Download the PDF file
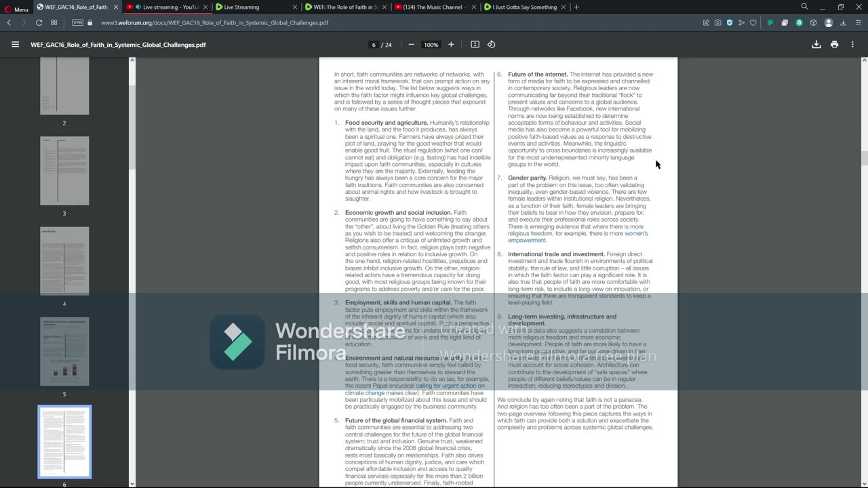This screenshot has height=488, width=868. coord(816,45)
